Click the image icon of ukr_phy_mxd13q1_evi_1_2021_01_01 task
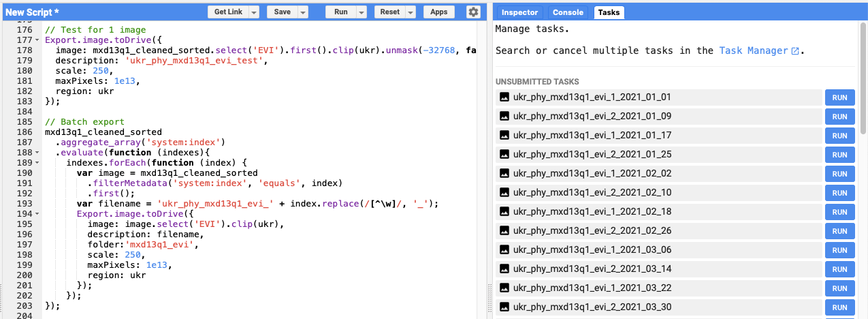The width and height of the screenshot is (868, 319). [504, 97]
